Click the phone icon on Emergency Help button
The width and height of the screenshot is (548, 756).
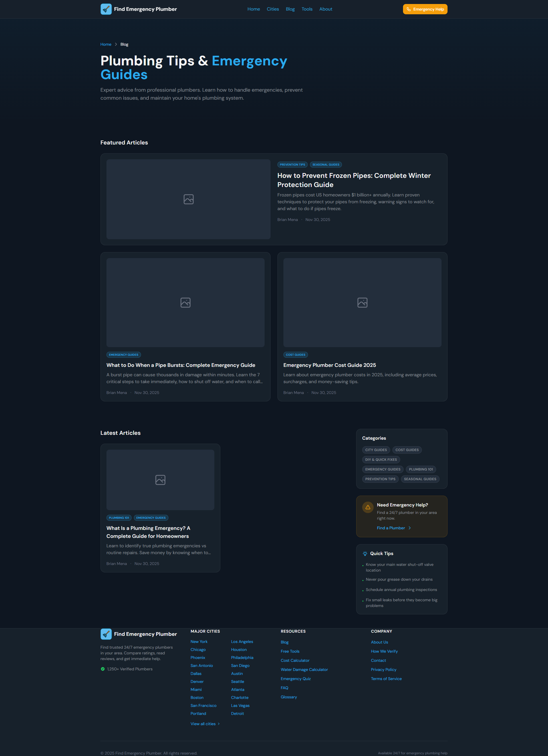pyautogui.click(x=408, y=9)
